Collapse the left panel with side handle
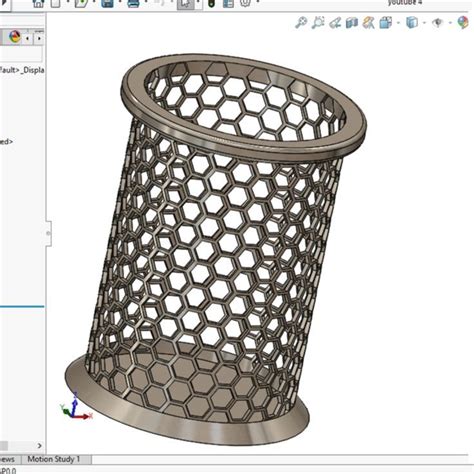Screen dimensions: 474x474 click(x=49, y=233)
